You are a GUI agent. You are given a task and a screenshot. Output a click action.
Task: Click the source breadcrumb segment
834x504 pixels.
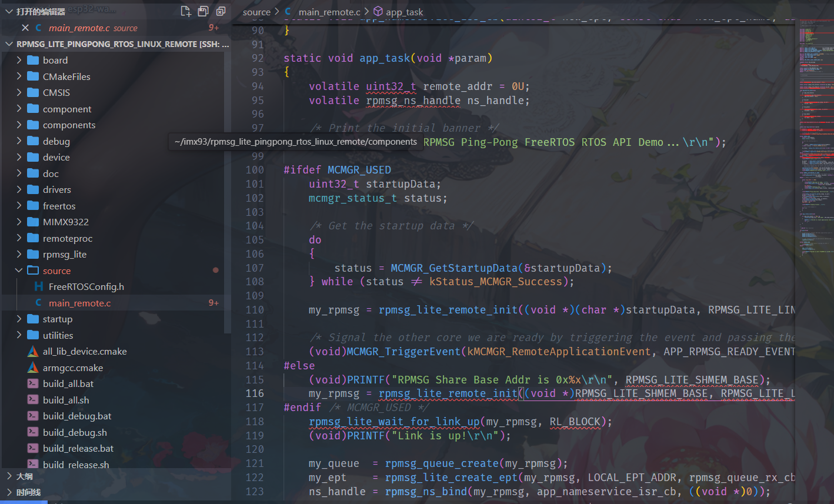(x=256, y=12)
